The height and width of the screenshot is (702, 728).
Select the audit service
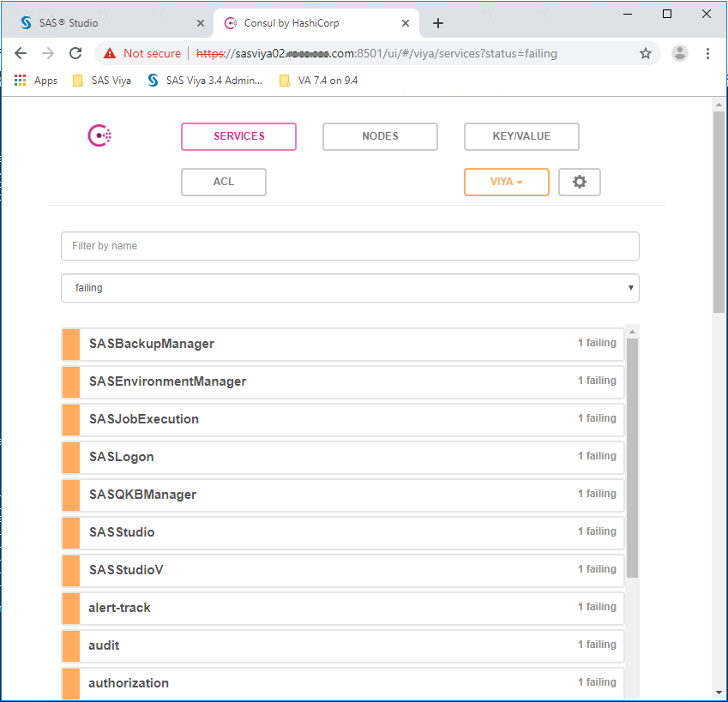[343, 646]
